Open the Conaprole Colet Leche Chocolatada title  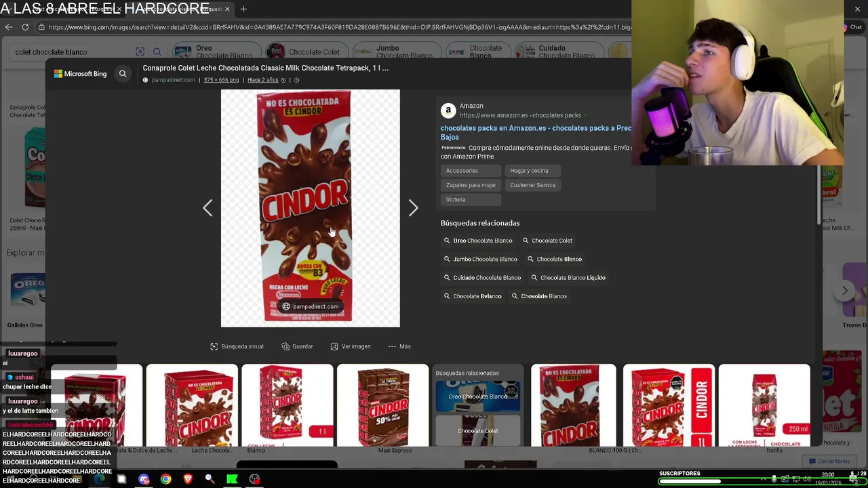coord(265,68)
